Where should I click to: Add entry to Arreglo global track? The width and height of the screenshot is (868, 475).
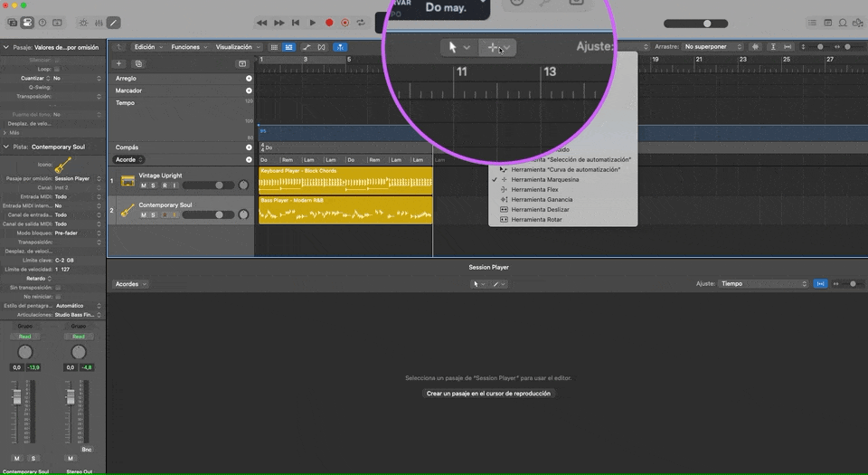pos(249,78)
